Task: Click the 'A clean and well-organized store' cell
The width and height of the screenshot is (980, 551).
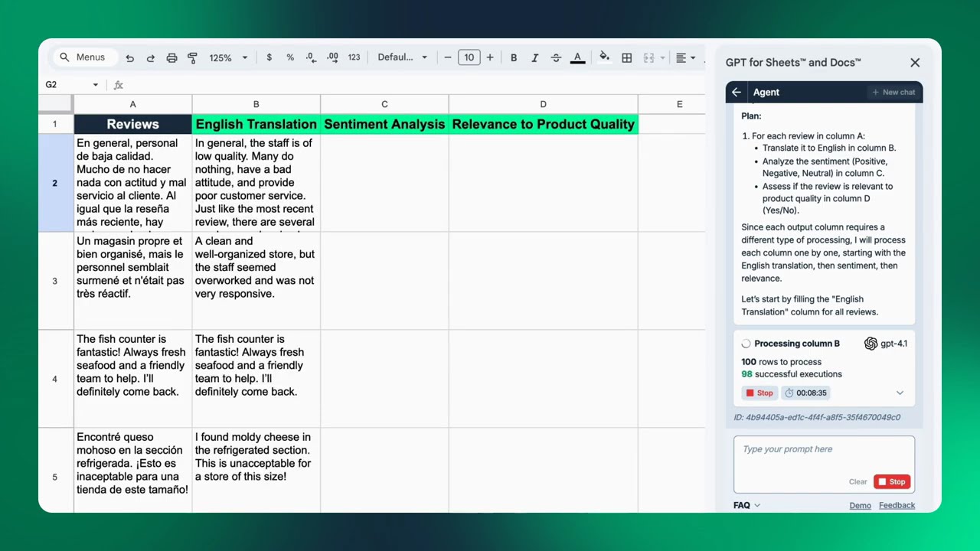Action: point(256,281)
